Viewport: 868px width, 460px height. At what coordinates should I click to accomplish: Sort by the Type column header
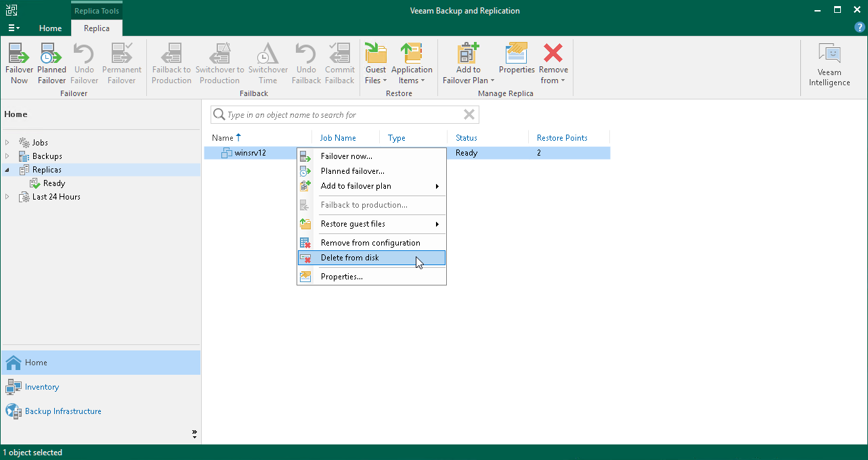coord(397,138)
